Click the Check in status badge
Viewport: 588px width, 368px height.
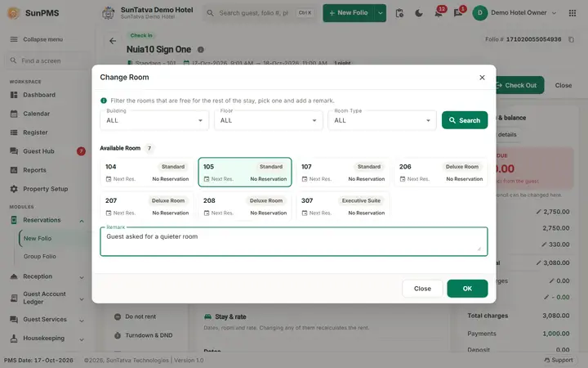pos(141,35)
